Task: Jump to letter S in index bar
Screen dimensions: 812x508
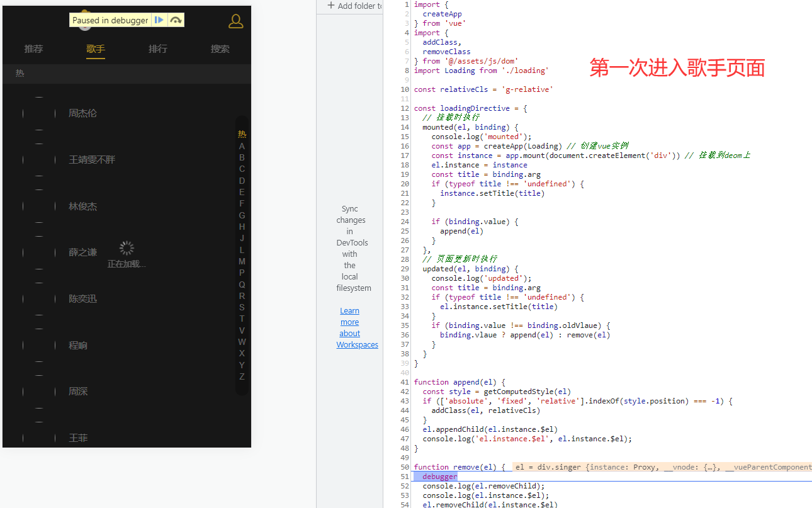Action: pyautogui.click(x=242, y=307)
